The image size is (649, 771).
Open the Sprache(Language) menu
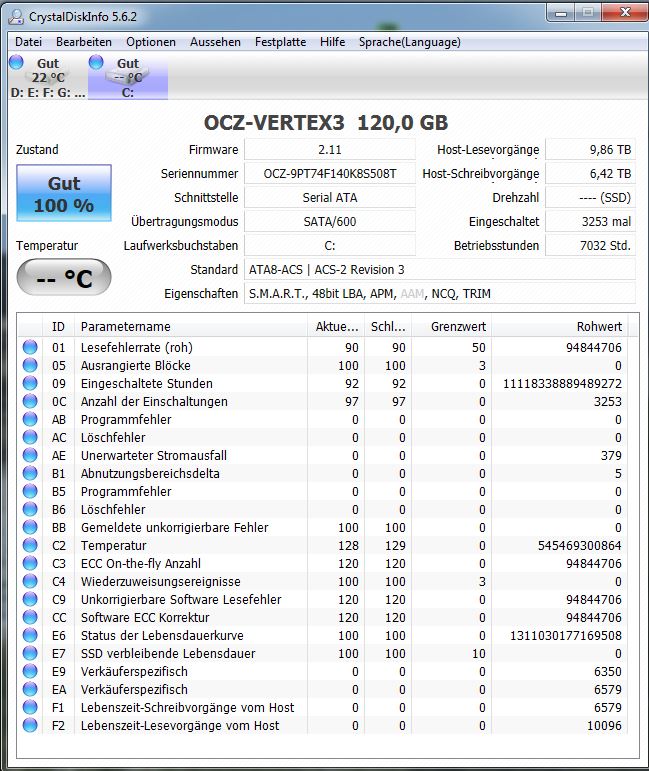[x=410, y=42]
